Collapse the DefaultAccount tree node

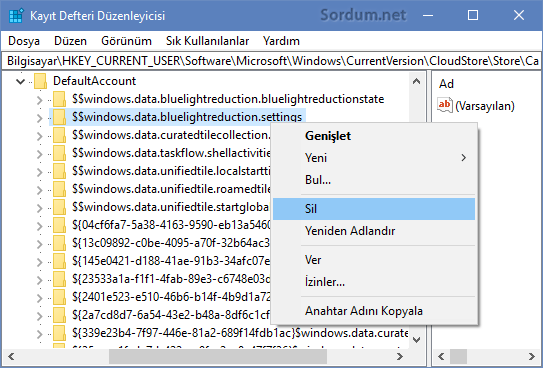[21, 82]
